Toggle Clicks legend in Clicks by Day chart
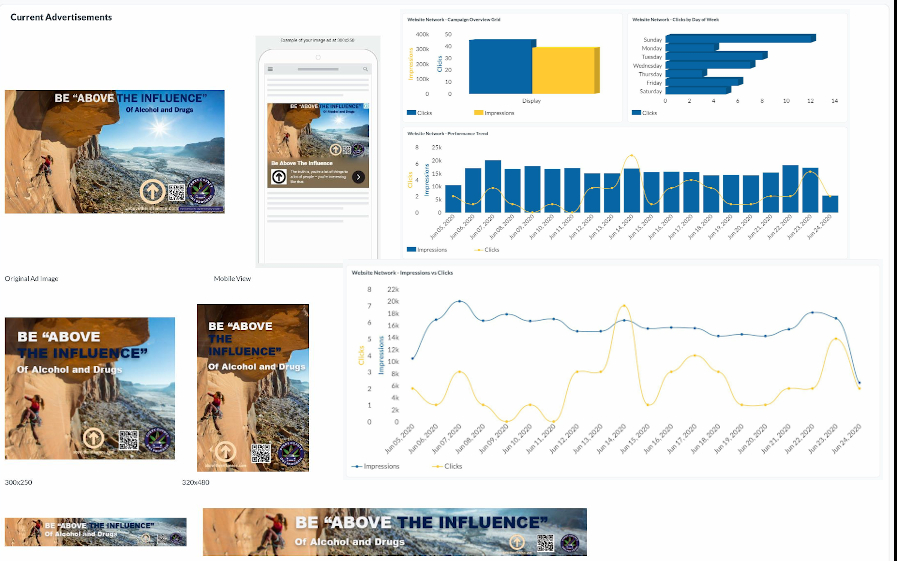Image resolution: width=897 pixels, height=561 pixels. [x=644, y=113]
